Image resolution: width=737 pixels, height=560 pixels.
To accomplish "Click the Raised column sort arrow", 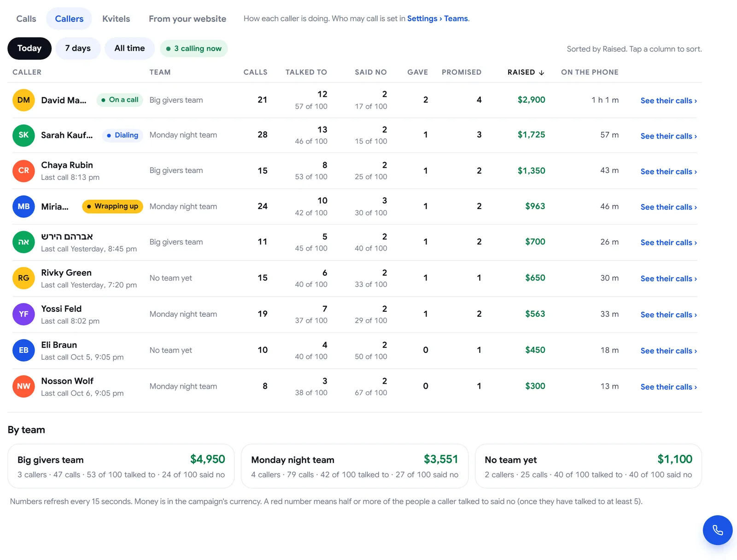I will coord(542,72).
